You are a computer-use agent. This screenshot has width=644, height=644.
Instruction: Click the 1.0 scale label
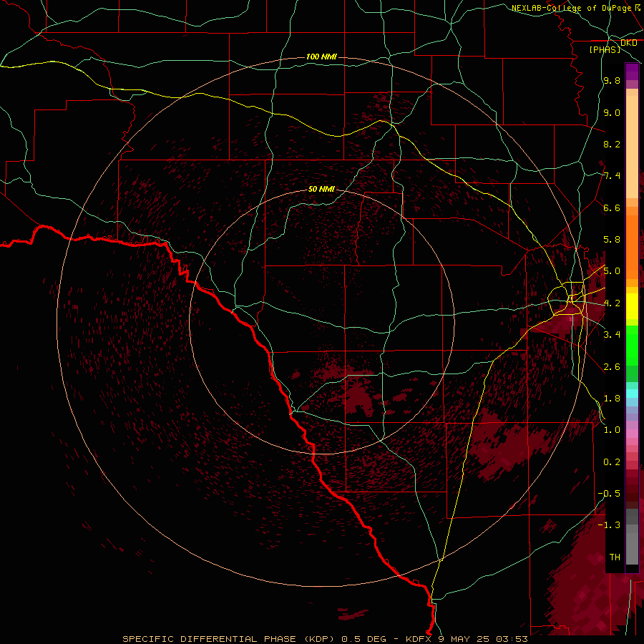click(612, 430)
